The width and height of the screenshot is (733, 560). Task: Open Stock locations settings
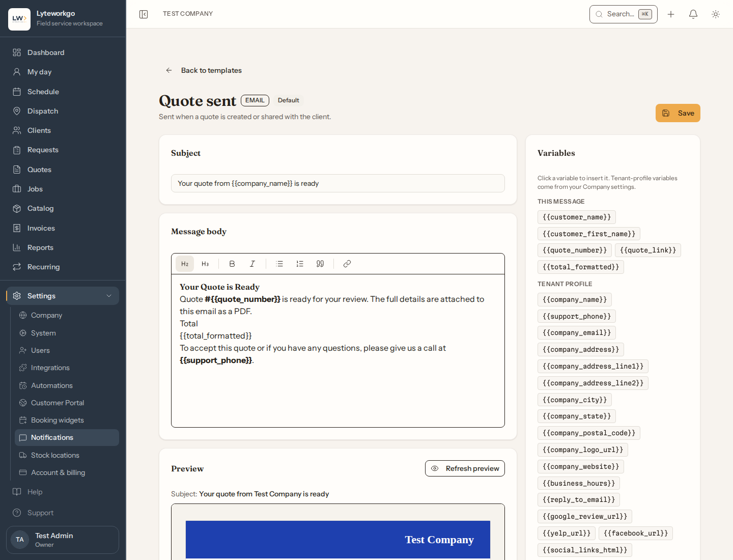[67, 455]
